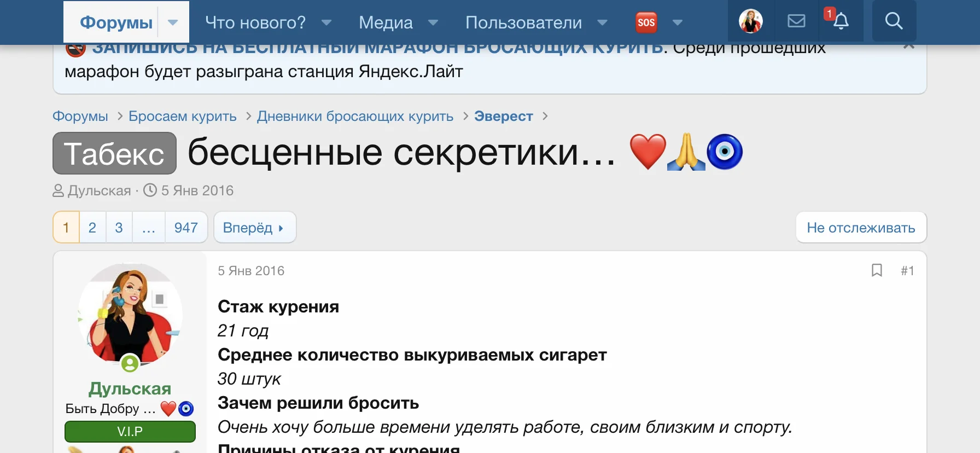Open the notifications bell icon
The height and width of the screenshot is (453, 980).
(x=841, y=22)
